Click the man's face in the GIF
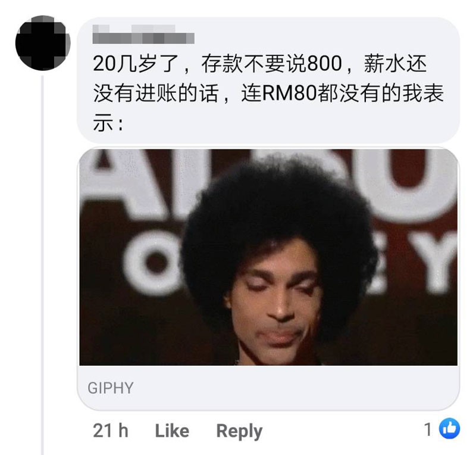The width and height of the screenshot is (476, 455). point(275,304)
